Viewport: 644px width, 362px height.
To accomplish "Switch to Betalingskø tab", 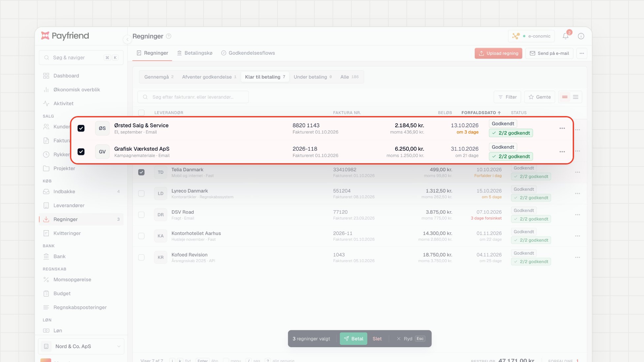I will pyautogui.click(x=195, y=53).
